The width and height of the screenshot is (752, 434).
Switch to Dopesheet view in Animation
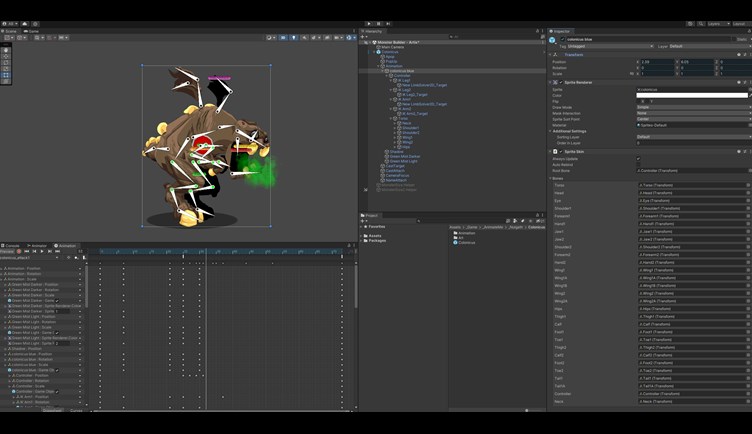(52, 411)
